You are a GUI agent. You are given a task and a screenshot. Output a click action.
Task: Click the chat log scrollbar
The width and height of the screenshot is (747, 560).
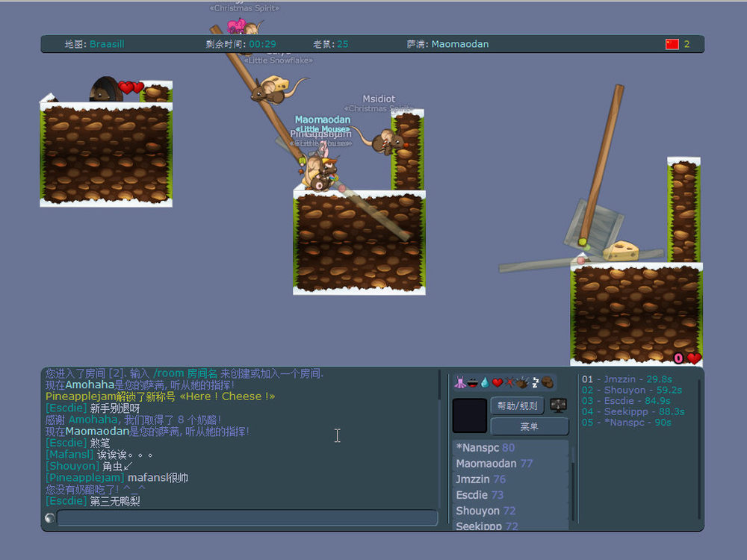(439, 438)
